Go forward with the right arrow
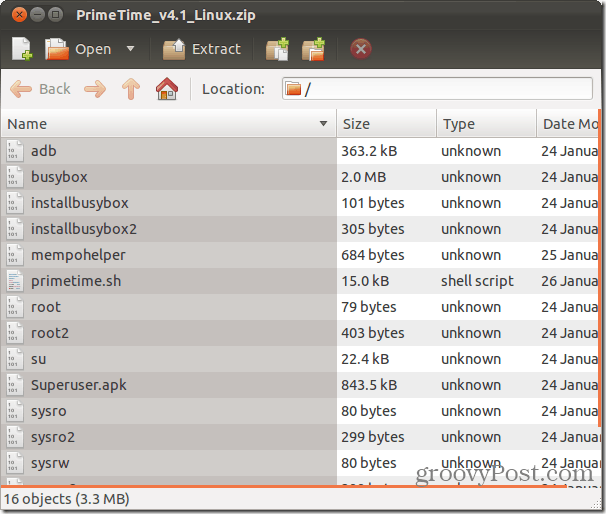 click(x=95, y=89)
